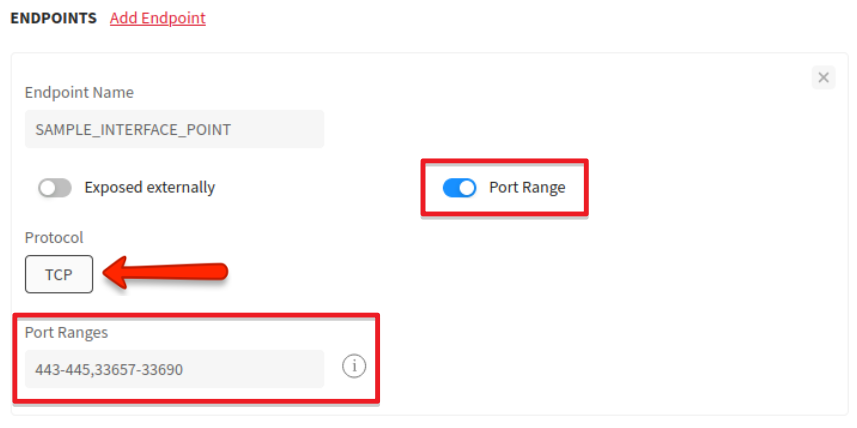Click the Port Range label text

click(x=527, y=187)
